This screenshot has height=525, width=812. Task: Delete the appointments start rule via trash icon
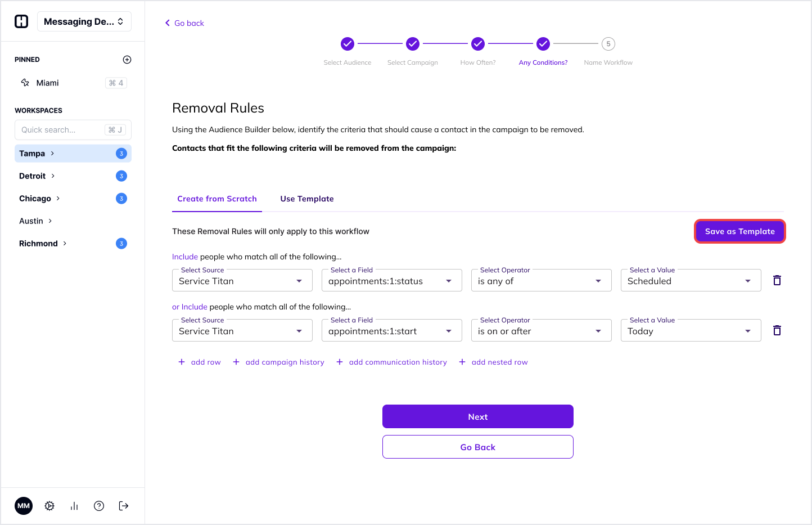(x=777, y=330)
